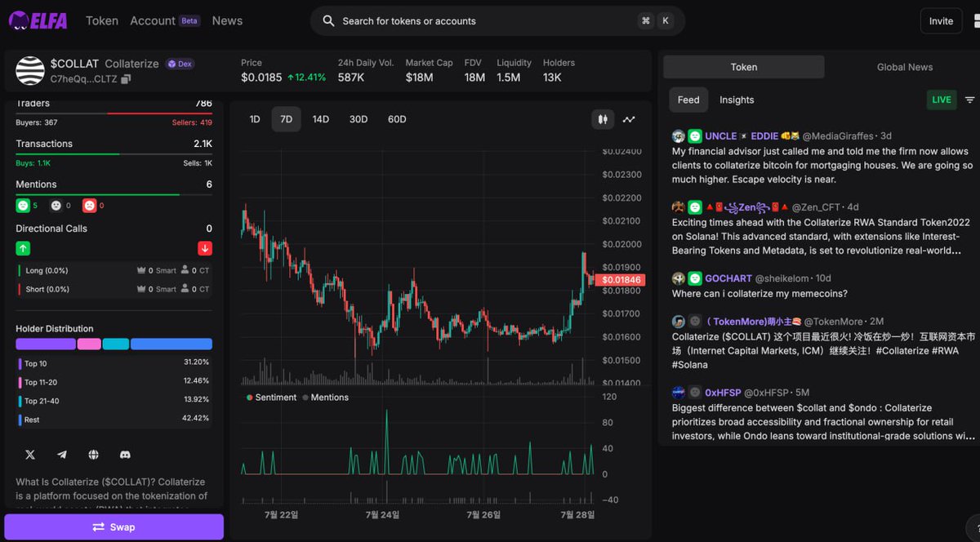The width and height of the screenshot is (980, 542).
Task: Switch chart to line view
Action: tap(629, 119)
